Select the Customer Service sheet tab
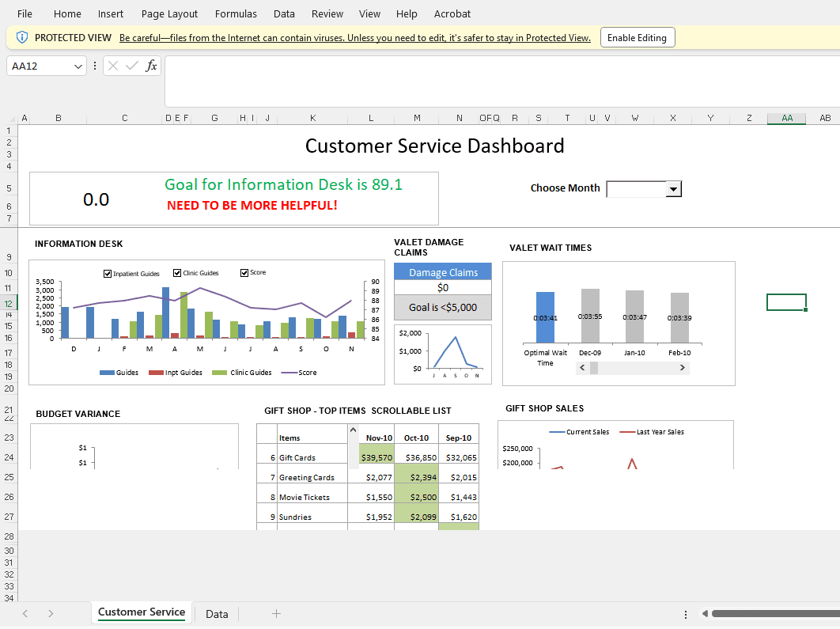Image resolution: width=840 pixels, height=629 pixels. [142, 612]
